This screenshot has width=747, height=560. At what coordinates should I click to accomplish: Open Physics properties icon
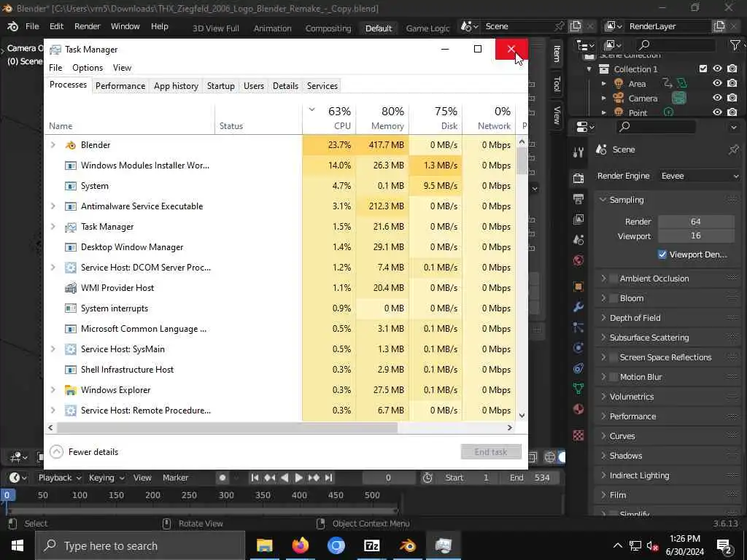(x=578, y=348)
